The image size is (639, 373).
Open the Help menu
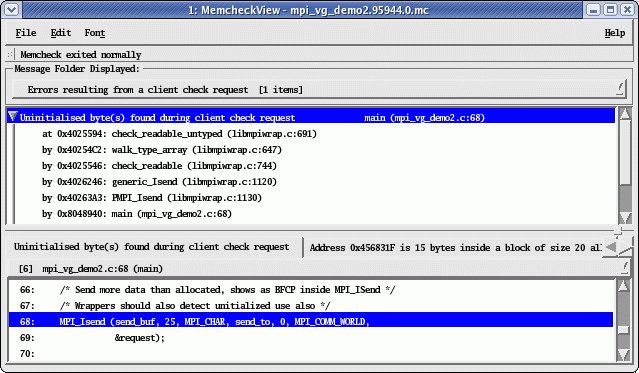tap(615, 33)
